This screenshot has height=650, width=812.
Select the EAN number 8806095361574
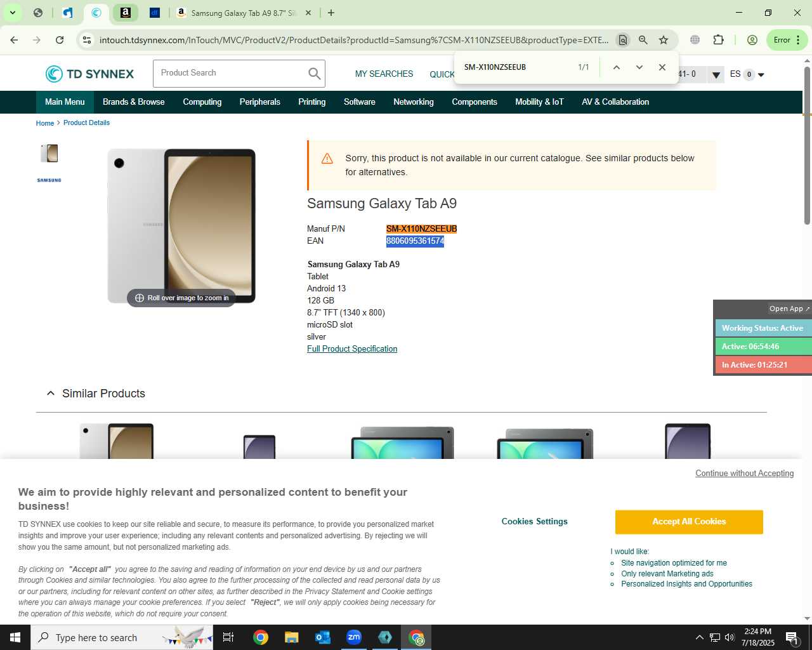click(x=415, y=241)
